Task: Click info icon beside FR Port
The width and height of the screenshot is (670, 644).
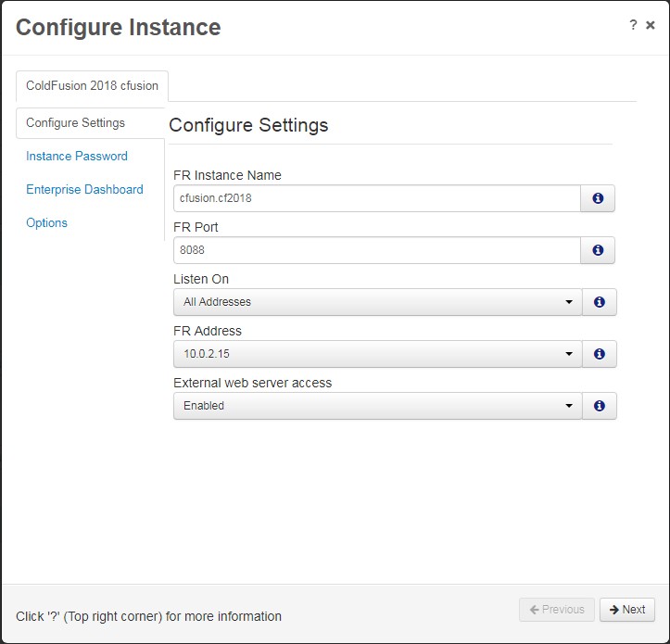Action: point(598,250)
